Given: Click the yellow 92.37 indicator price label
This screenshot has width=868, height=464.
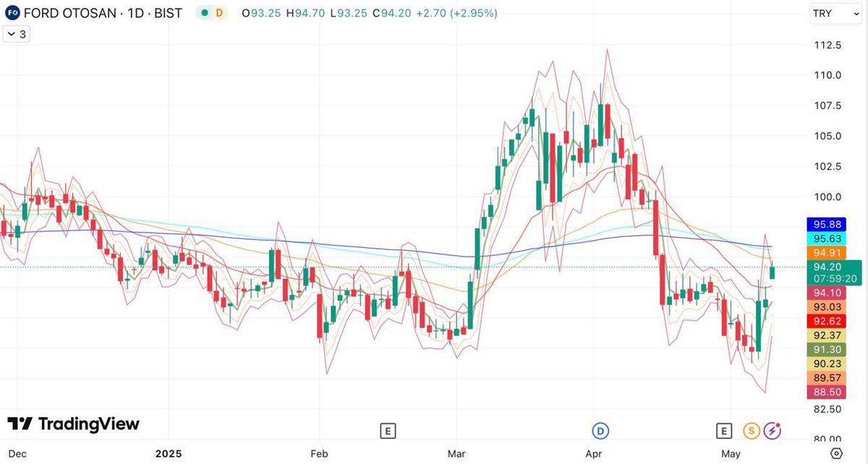Looking at the screenshot, I should pyautogui.click(x=827, y=335).
